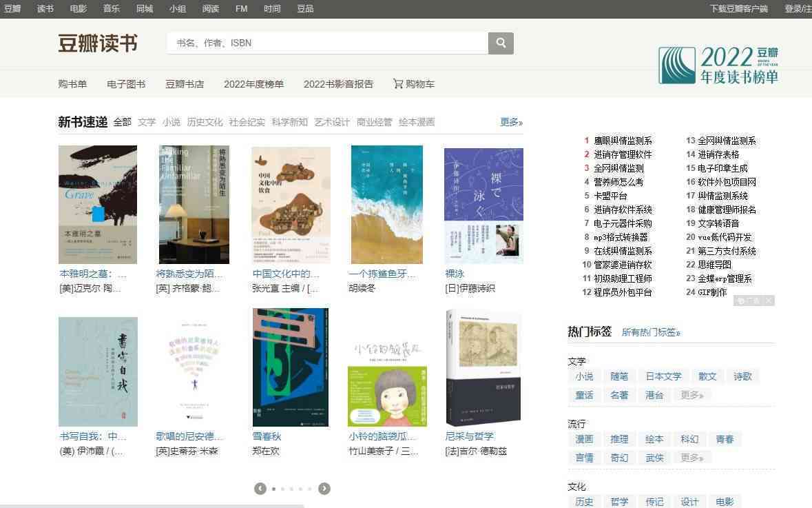Click ad link mp3格式转换器
The width and height of the screenshot is (812, 508).
coord(621,237)
